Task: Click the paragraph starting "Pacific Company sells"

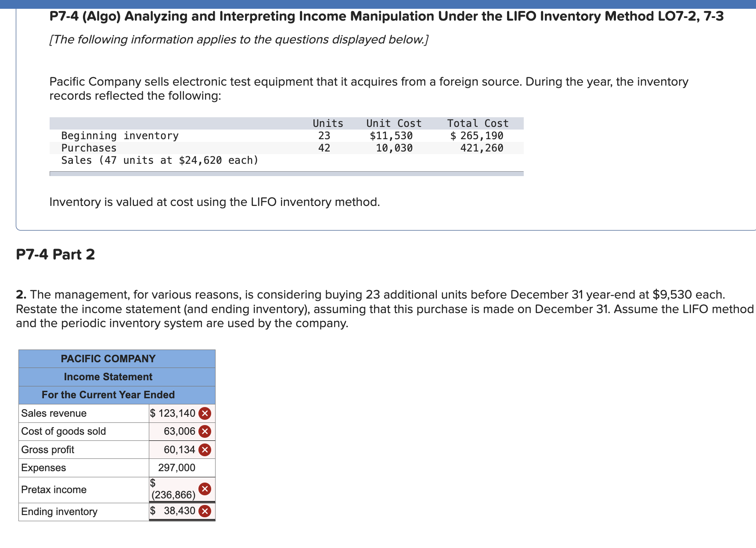Action: [x=369, y=89]
